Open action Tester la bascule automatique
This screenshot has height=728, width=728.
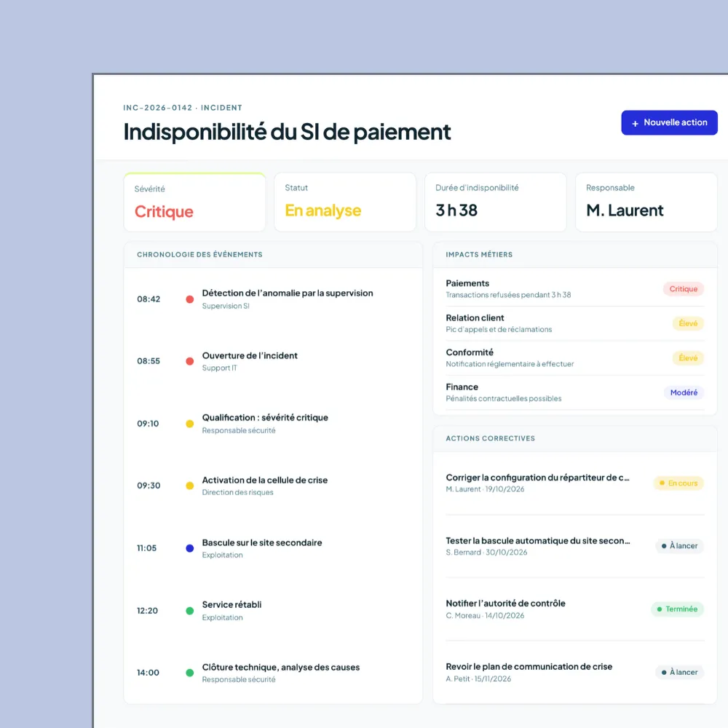click(x=575, y=546)
